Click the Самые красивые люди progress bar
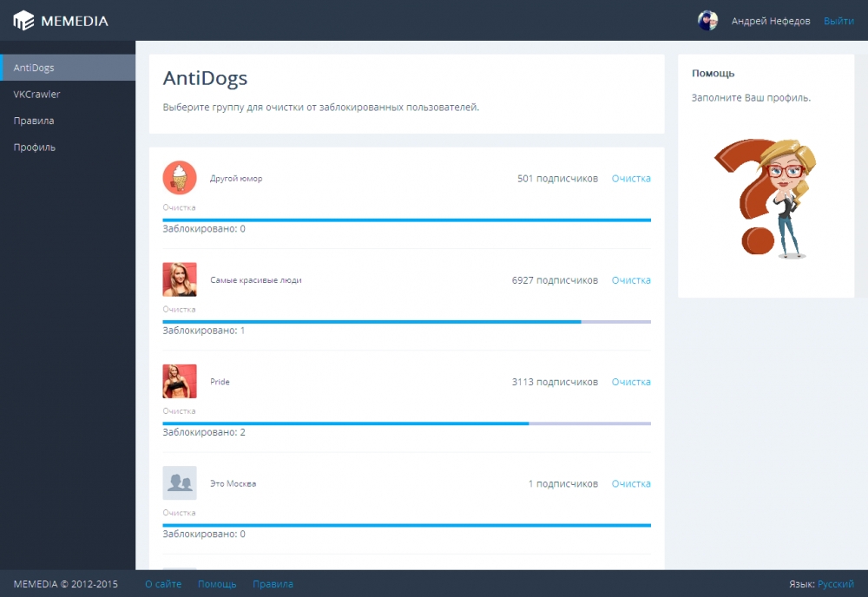Viewport: 868px width, 597px height. pyautogui.click(x=407, y=322)
